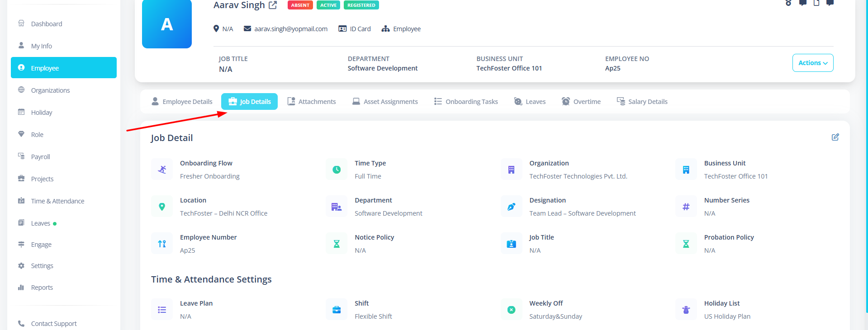Open the Onboarding Tasks tab

466,102
